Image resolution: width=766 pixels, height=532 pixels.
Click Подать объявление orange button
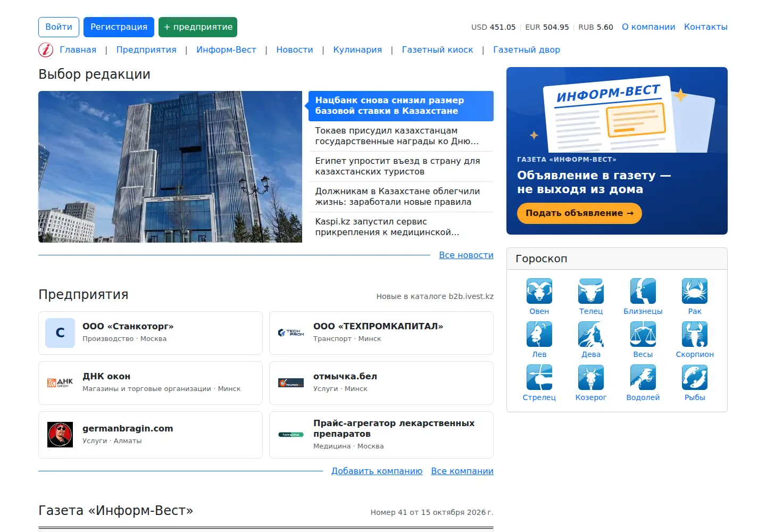click(579, 213)
